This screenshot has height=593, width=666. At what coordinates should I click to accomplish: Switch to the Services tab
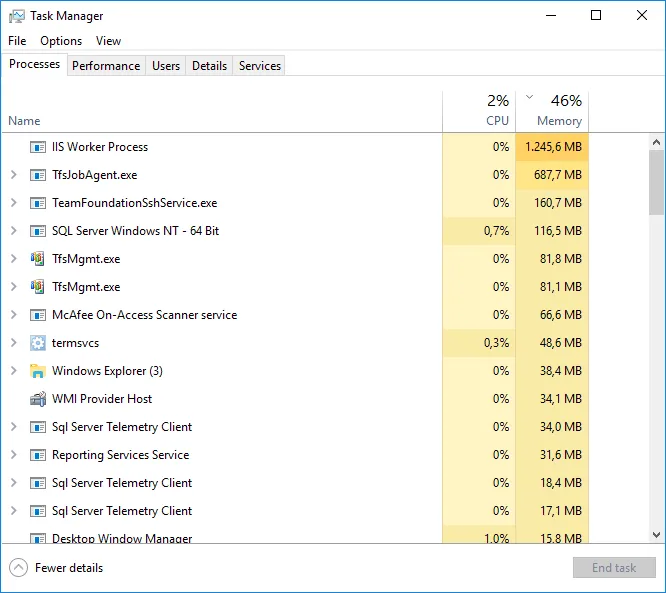point(260,66)
